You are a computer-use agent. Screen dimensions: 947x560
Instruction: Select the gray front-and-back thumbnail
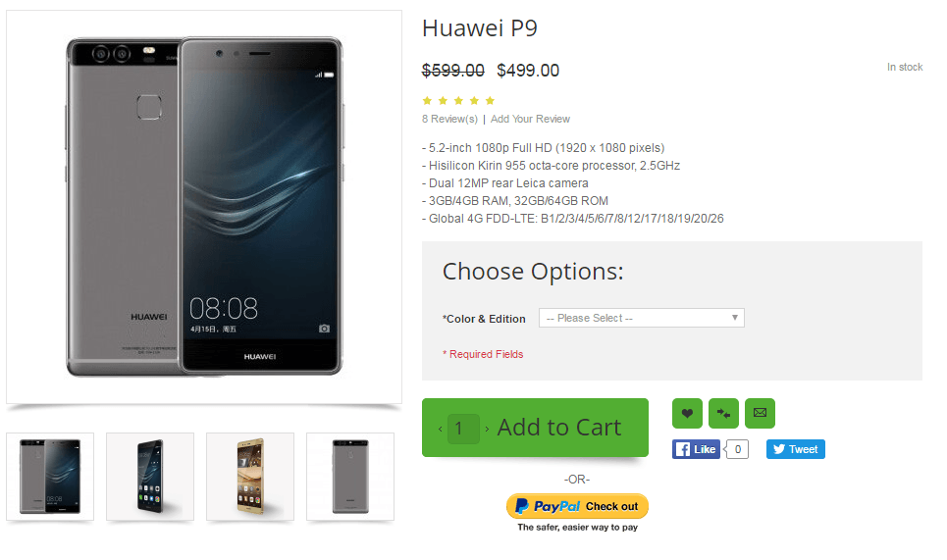pyautogui.click(x=50, y=477)
